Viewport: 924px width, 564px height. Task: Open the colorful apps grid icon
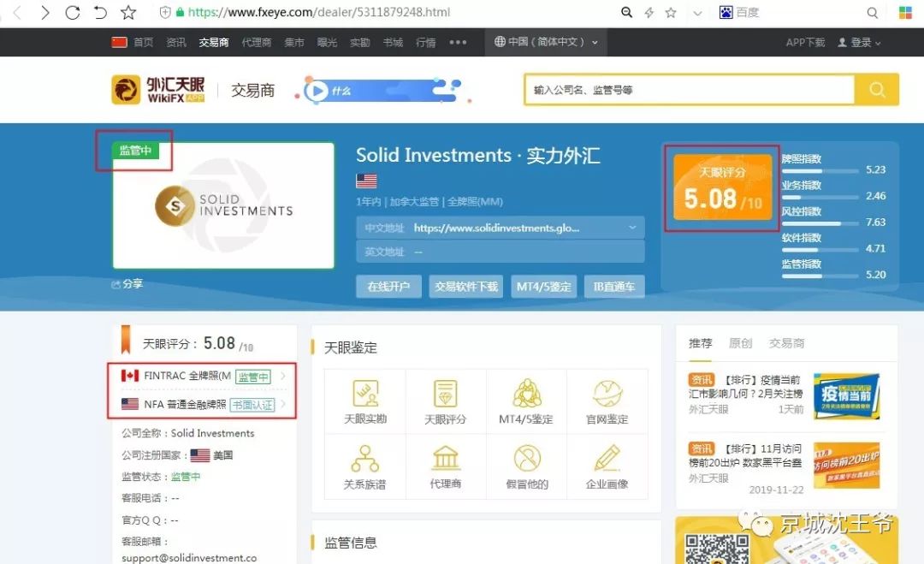pos(905,12)
